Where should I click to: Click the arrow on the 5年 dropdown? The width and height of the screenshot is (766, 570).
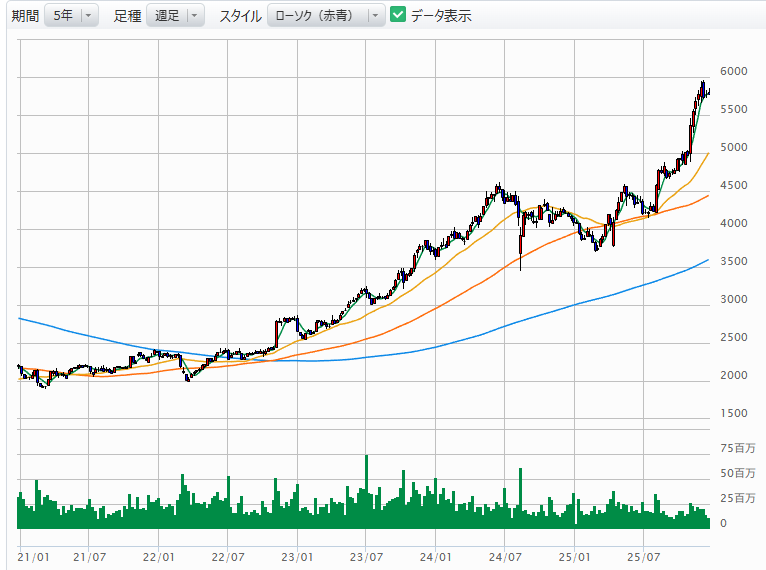[89, 16]
